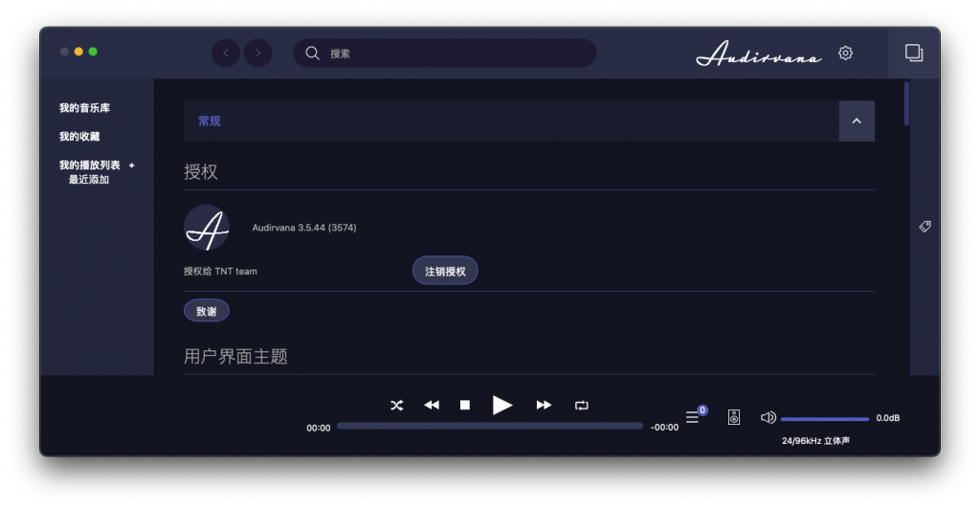Open 我的收藏 in the sidebar
This screenshot has width=980, height=509.
click(79, 137)
